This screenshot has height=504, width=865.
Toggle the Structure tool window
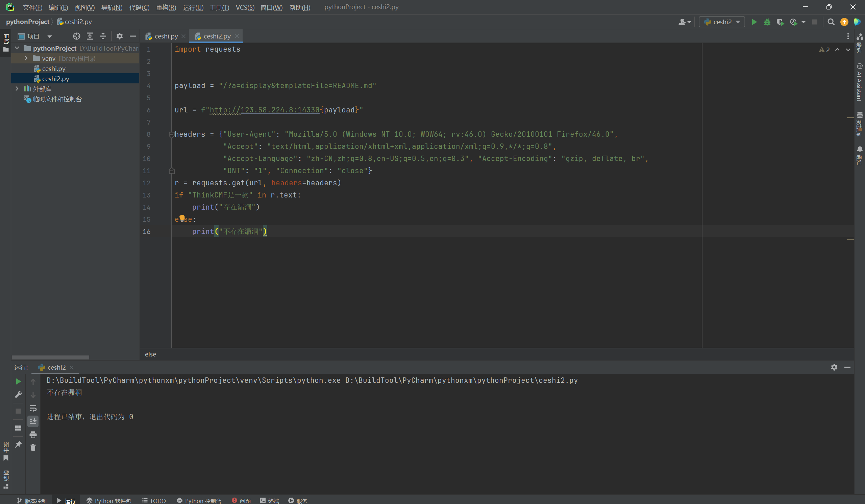(x=6, y=479)
